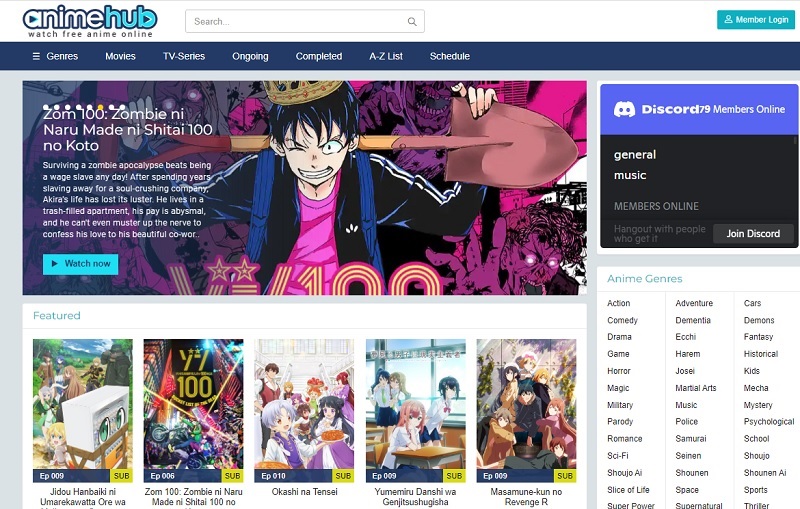Click the Samurai genre link
This screenshot has height=509, width=800.
point(691,439)
